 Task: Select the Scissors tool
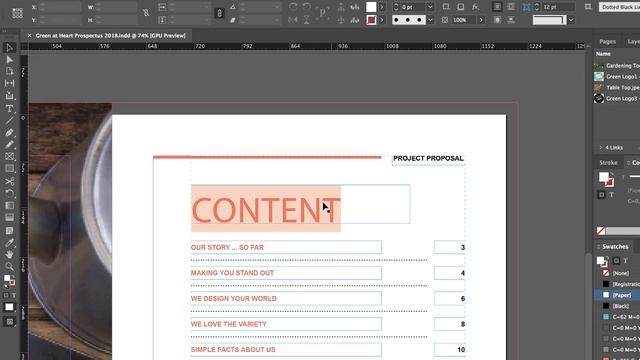[9, 181]
